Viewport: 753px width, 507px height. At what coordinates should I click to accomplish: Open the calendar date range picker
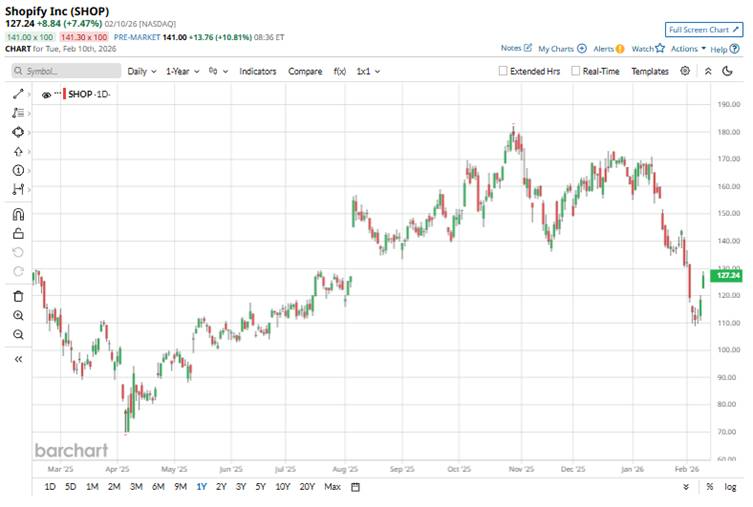(x=355, y=487)
